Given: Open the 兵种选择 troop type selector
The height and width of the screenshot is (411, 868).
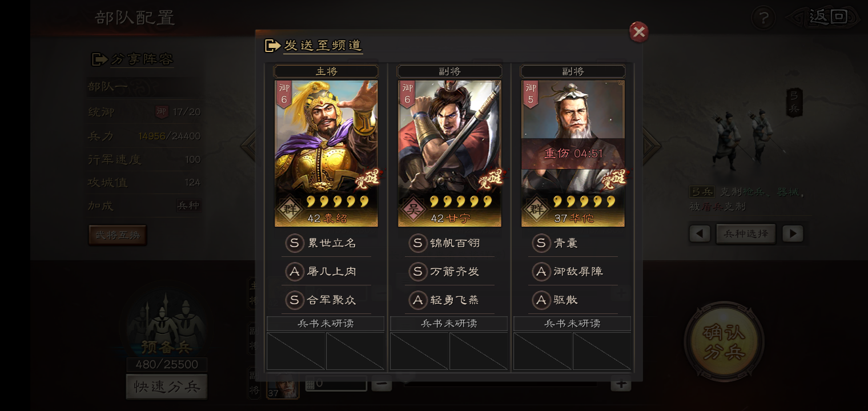Looking at the screenshot, I should pyautogui.click(x=746, y=233).
